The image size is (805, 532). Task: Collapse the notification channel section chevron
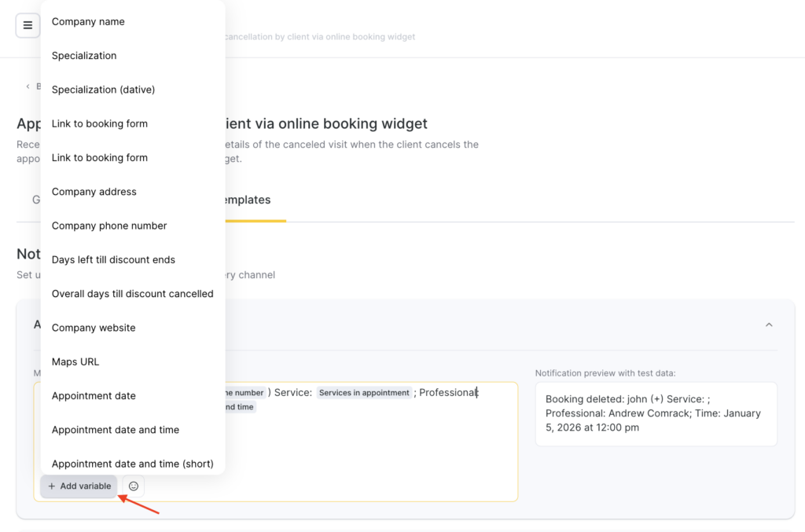click(x=769, y=325)
